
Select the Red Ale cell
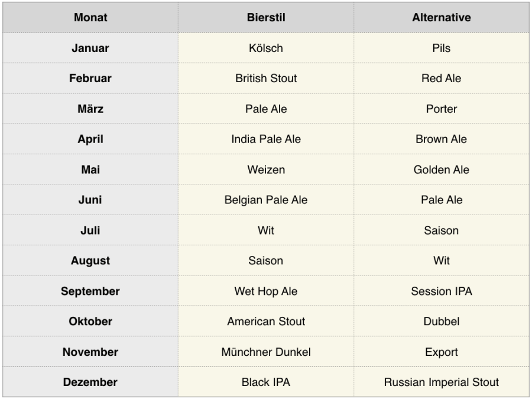point(442,79)
